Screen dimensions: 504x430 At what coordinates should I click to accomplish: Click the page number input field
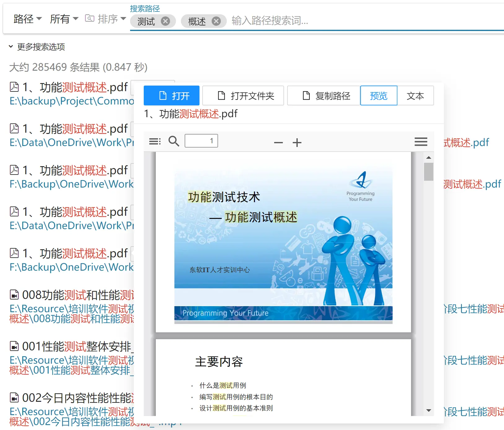click(201, 141)
